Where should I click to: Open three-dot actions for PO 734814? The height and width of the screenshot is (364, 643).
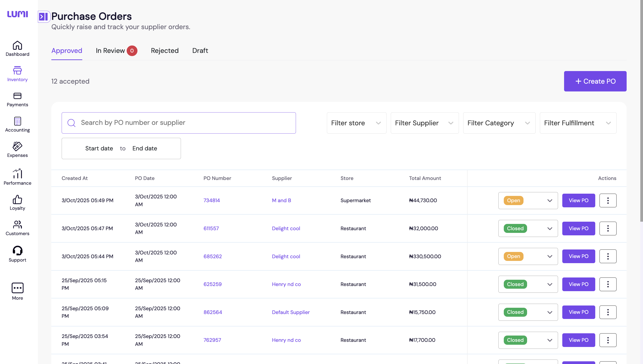[608, 201]
